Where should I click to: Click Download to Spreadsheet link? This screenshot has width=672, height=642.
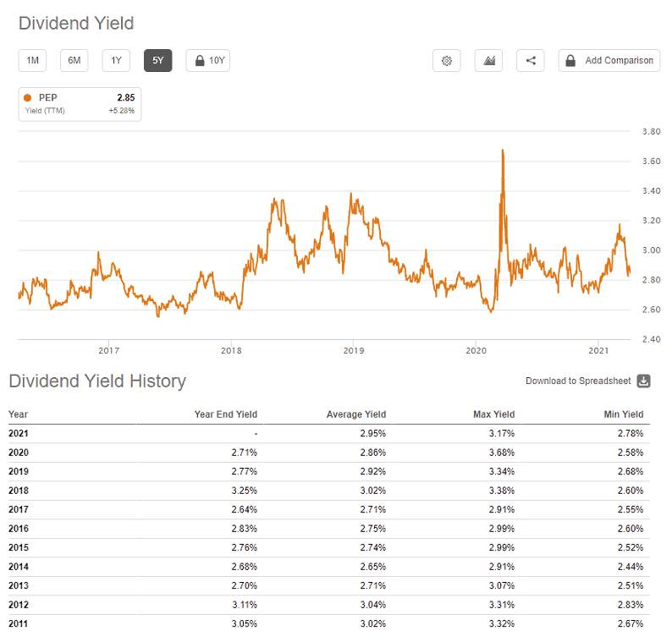[578, 381]
